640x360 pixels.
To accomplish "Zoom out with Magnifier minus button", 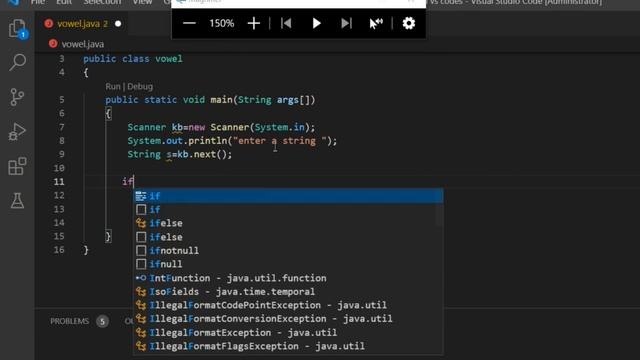I will (x=189, y=23).
